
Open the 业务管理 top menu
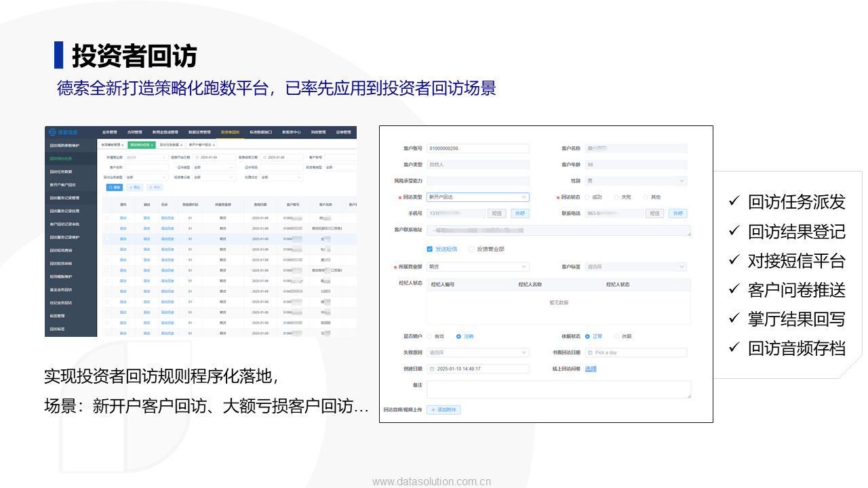pos(110,132)
